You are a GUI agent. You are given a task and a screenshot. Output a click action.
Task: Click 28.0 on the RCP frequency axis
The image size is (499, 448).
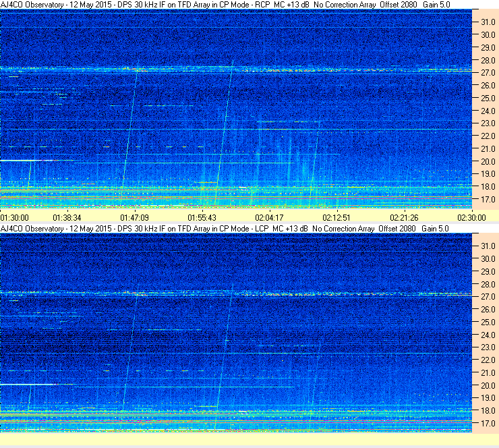point(488,61)
